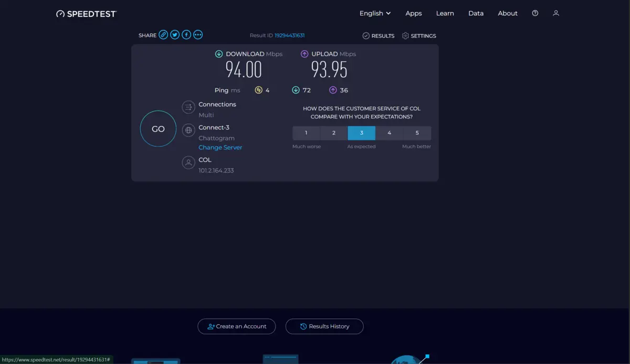Screen dimensions: 630x364
Task: Click the Chattogram location text
Action: [216, 138]
